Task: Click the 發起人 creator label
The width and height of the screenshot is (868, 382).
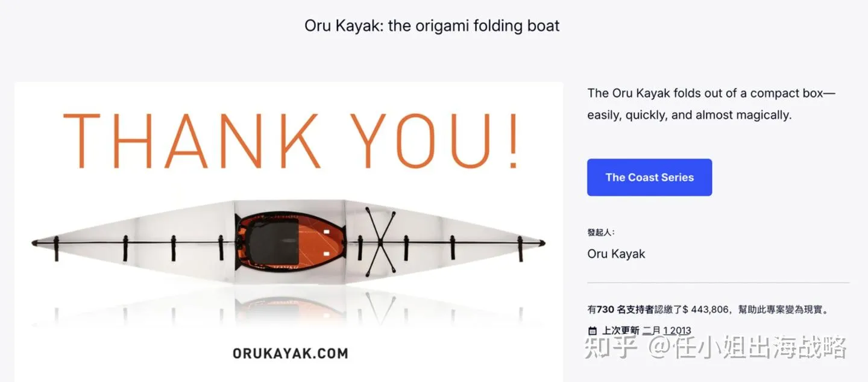Action: 600,233
